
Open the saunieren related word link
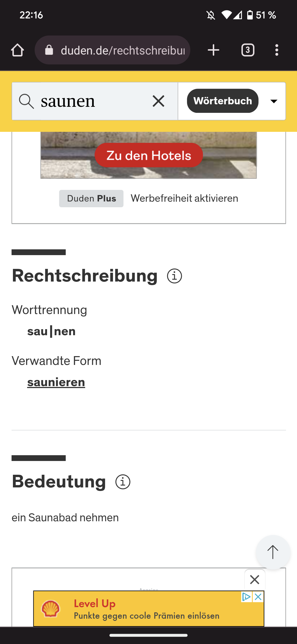56,382
